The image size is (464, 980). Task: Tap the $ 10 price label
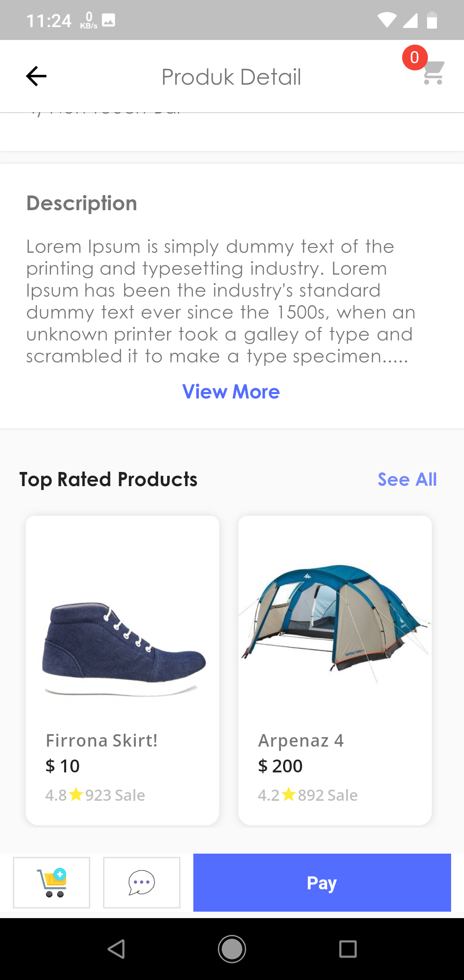point(63,766)
